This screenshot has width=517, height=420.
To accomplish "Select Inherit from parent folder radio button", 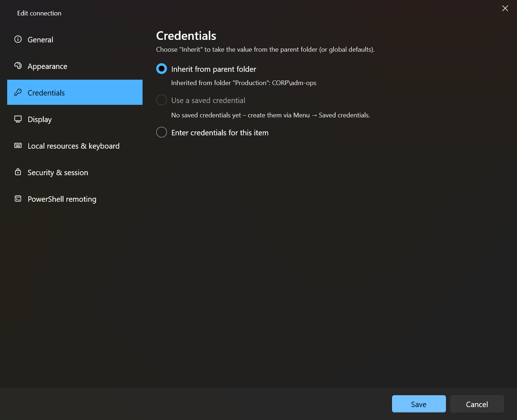I will point(162,69).
